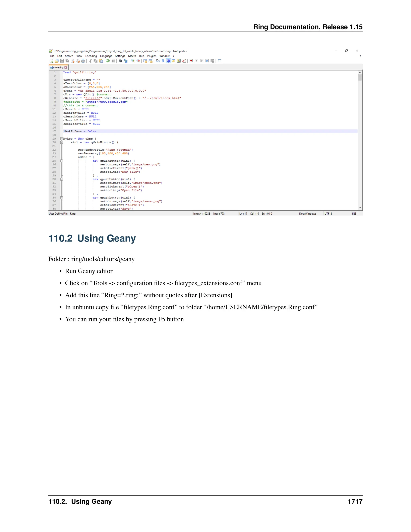Close the rnote.ring tab
Image resolution: width=411 pixels, height=532 pixels.
tap(66, 67)
